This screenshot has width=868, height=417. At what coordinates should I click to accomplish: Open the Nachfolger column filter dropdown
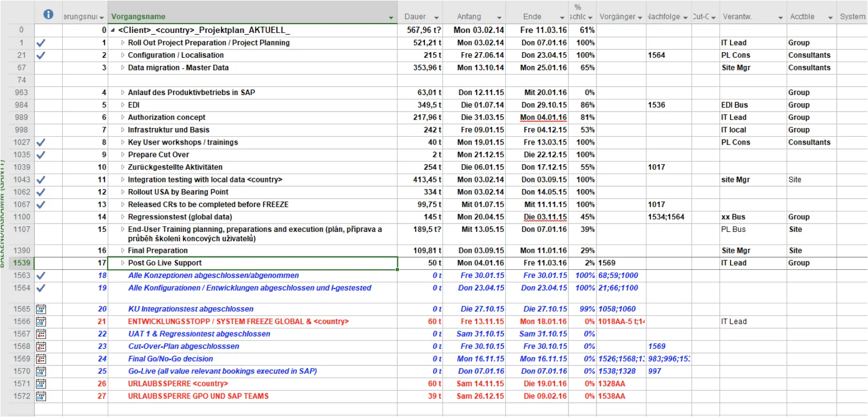point(685,18)
